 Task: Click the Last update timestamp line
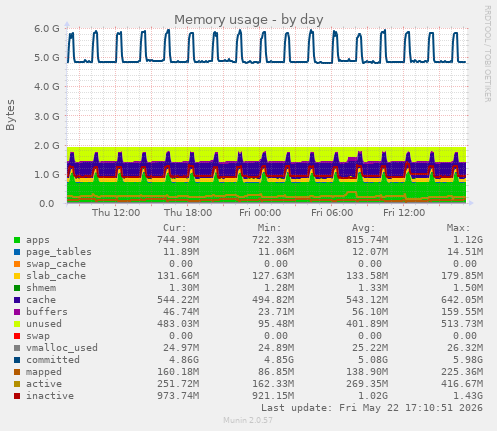[372, 408]
